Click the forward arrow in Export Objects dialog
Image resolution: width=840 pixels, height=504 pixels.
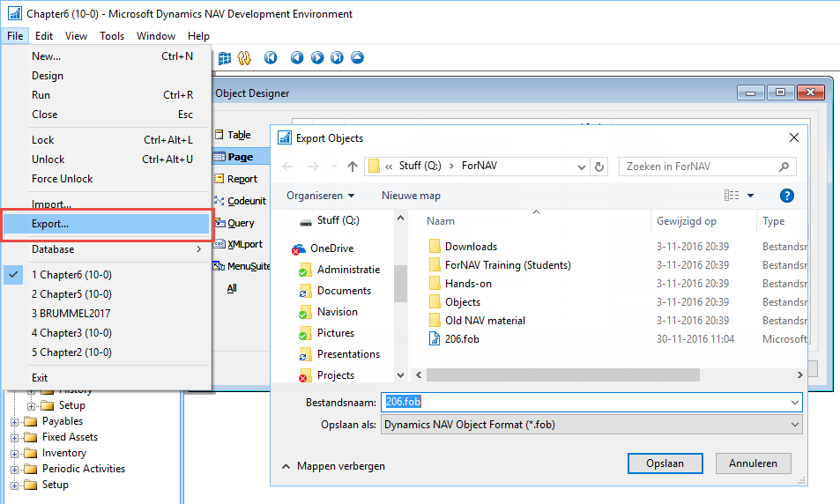[314, 167]
